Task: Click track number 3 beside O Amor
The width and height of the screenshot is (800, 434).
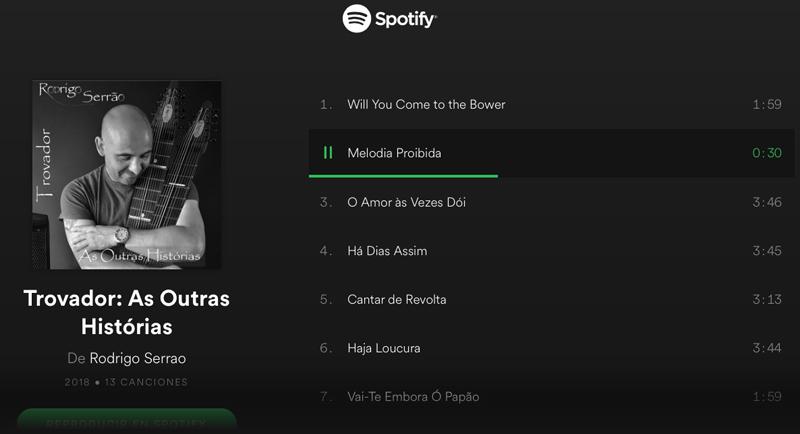Action: coord(326,202)
